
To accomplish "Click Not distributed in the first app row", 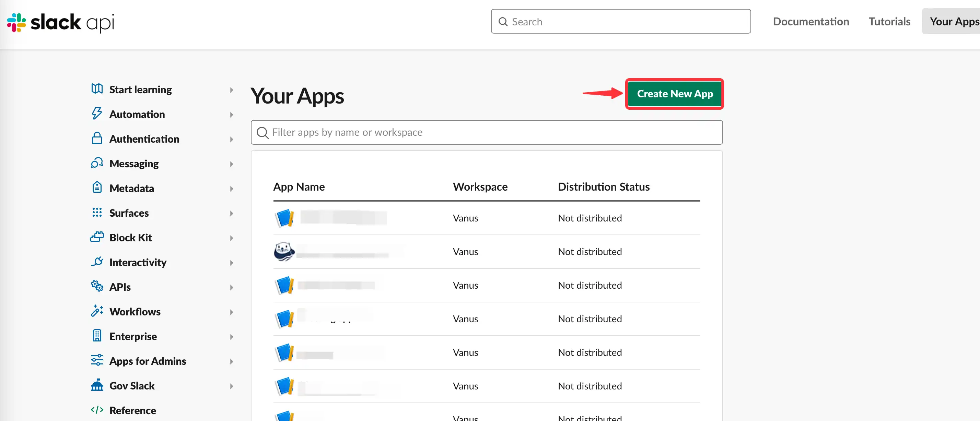I will pos(590,218).
